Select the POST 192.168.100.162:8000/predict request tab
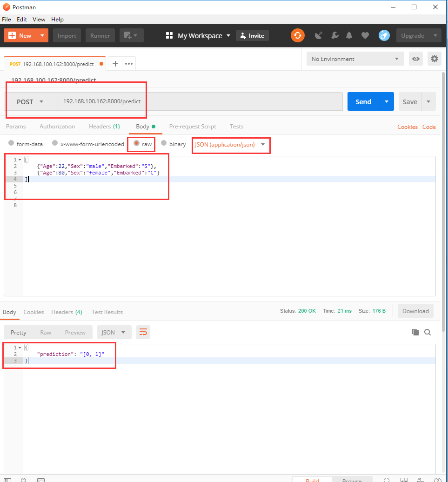Screen dimensions: 448x482 (55, 64)
